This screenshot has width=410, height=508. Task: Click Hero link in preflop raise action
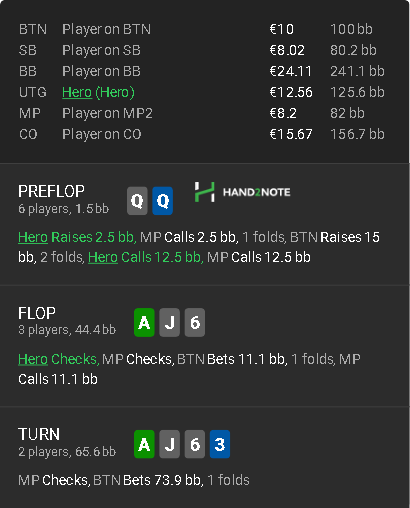(x=33, y=237)
